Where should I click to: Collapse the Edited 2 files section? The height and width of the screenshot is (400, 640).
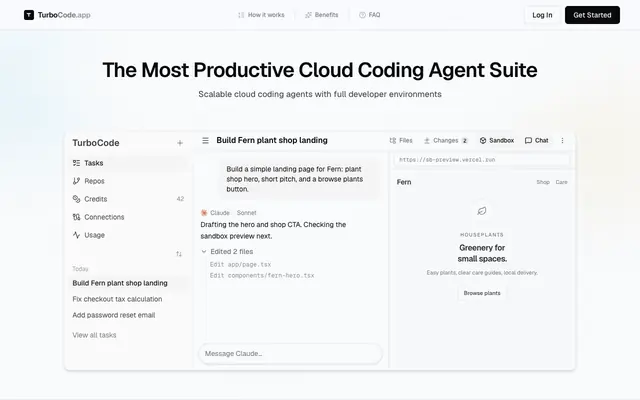[227, 251]
